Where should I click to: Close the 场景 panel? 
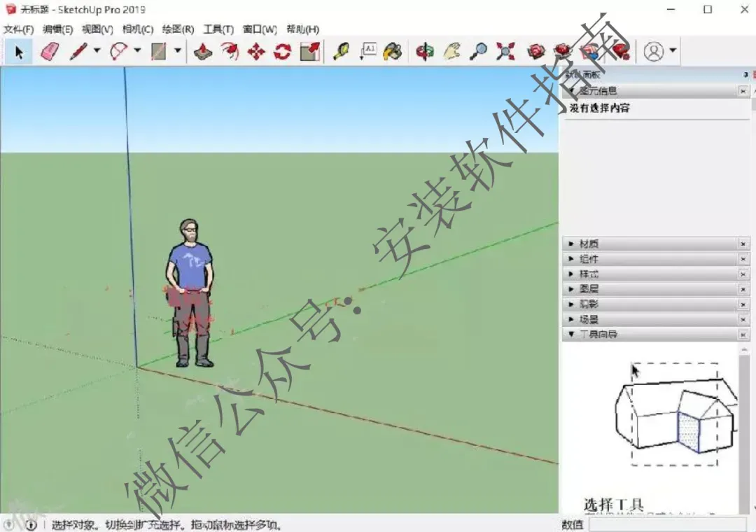tap(743, 319)
